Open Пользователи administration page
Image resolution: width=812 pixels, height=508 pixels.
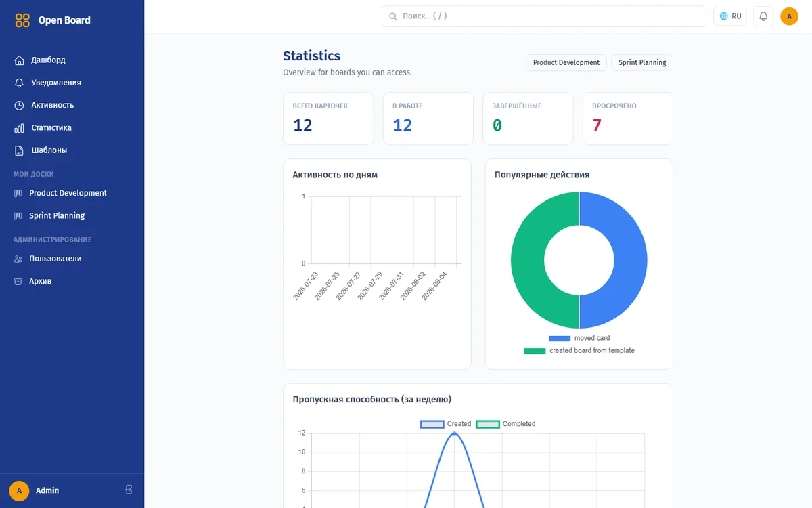(72, 259)
